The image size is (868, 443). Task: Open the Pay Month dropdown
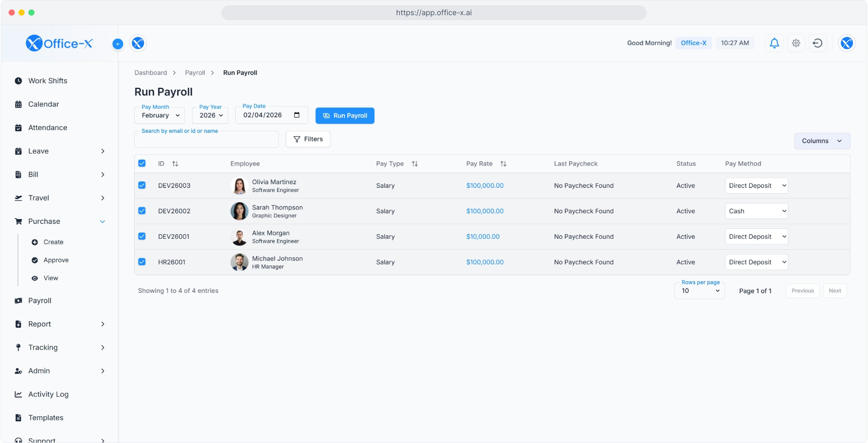coord(159,115)
